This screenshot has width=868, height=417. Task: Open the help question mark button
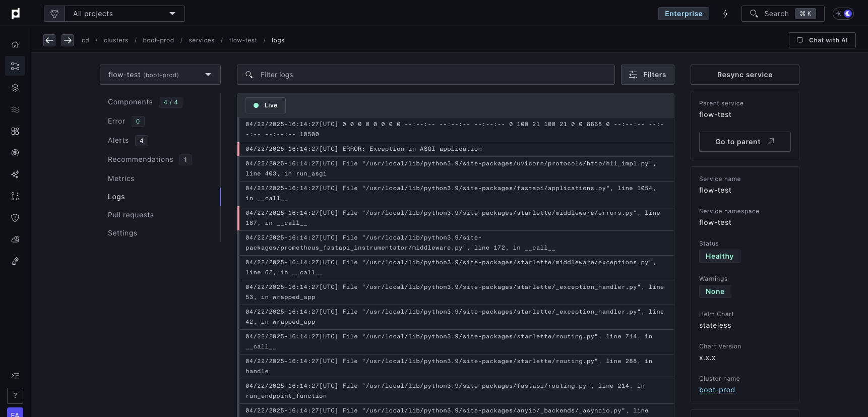15,396
